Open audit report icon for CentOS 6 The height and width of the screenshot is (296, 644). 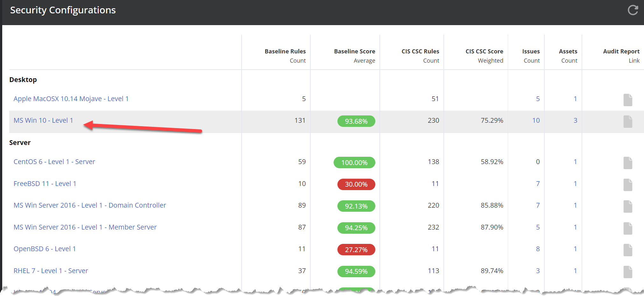click(x=627, y=163)
